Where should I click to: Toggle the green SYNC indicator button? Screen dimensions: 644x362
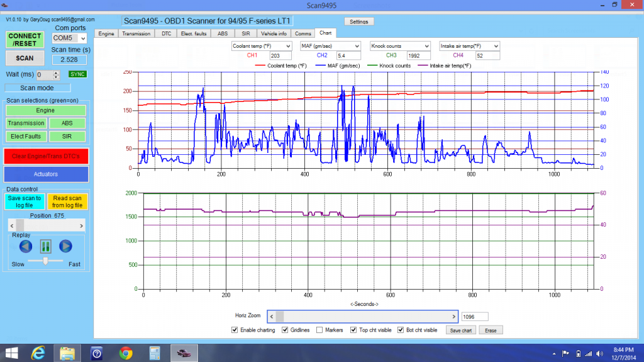[x=77, y=74]
